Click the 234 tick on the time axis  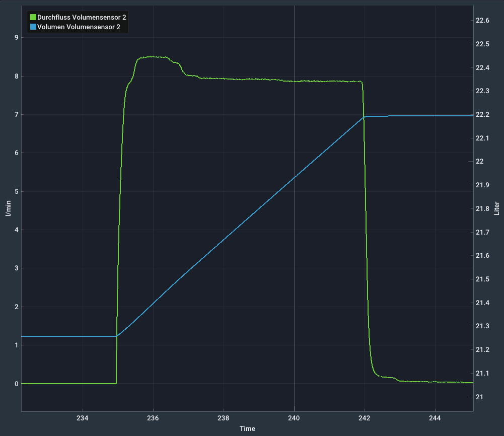[83, 418]
